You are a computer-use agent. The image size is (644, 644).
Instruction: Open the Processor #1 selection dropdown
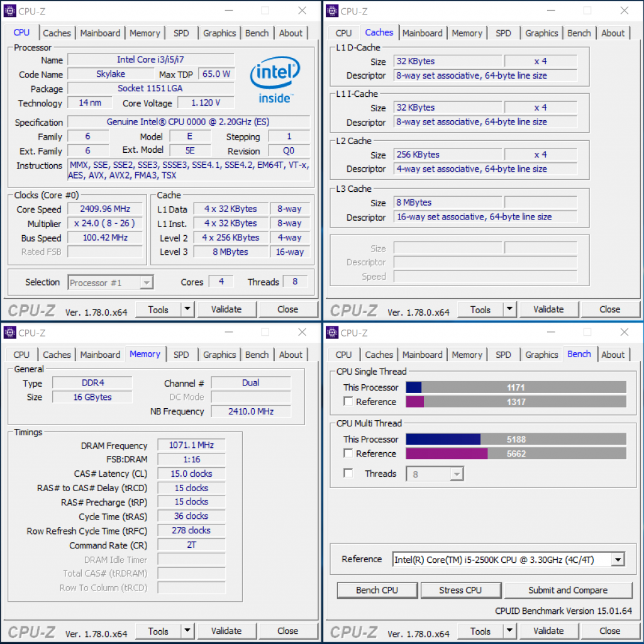pyautogui.click(x=111, y=282)
